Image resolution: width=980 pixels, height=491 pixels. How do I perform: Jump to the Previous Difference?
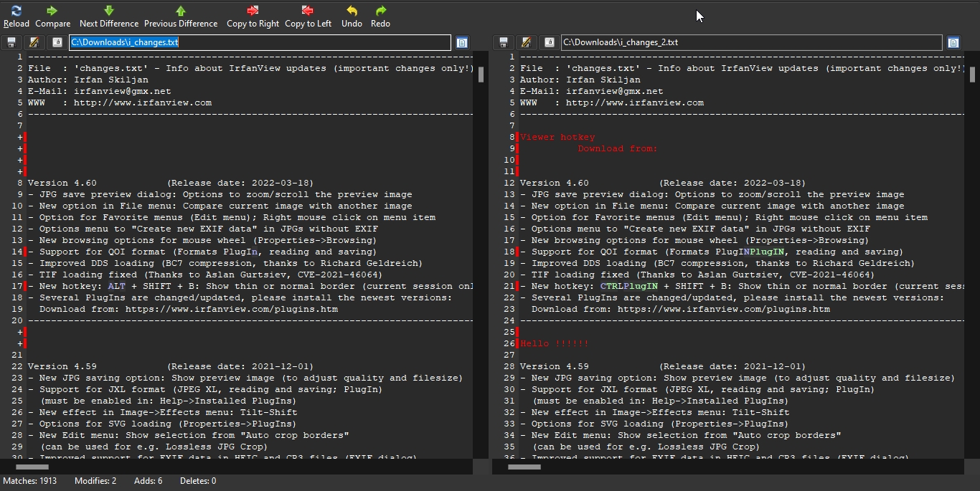click(181, 14)
